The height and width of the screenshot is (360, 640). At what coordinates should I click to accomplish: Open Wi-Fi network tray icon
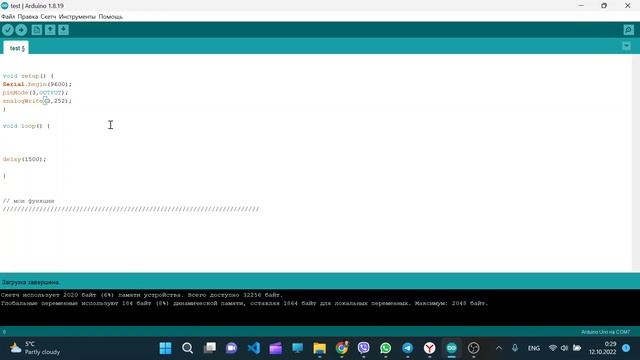(x=553, y=348)
